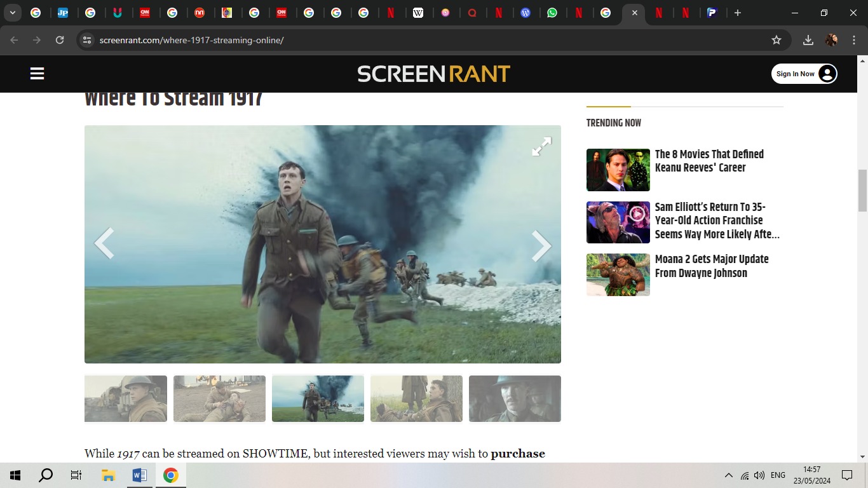Open 'Moana 2 Gets Major Update' article
Screen dimensions: 868x488
[x=712, y=266]
